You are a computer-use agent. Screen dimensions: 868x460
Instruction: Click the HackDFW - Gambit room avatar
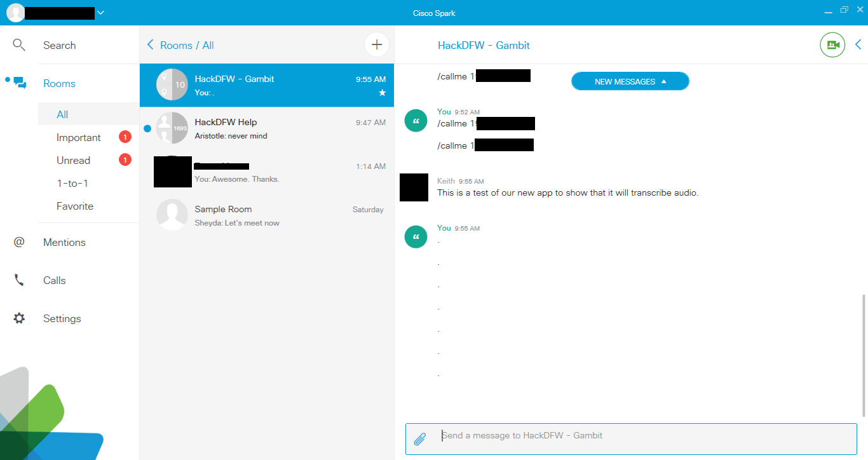coord(172,85)
